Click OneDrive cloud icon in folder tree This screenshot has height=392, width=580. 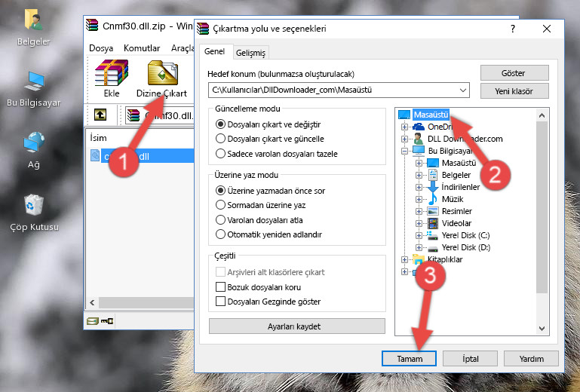coord(419,127)
